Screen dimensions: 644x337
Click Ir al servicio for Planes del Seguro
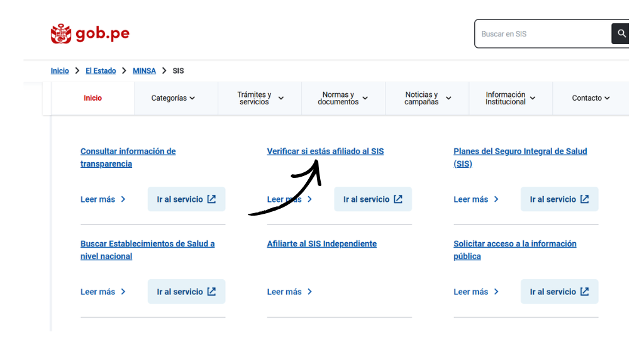559,199
